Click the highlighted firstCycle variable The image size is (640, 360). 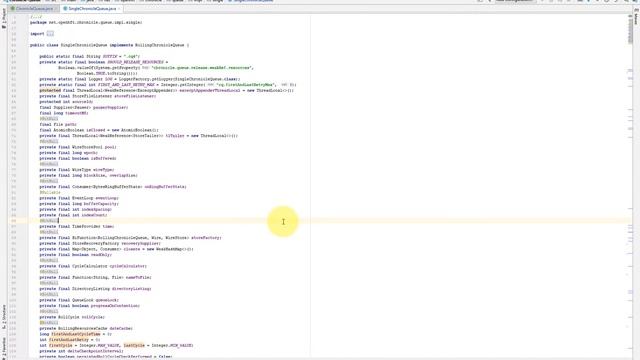60,345
